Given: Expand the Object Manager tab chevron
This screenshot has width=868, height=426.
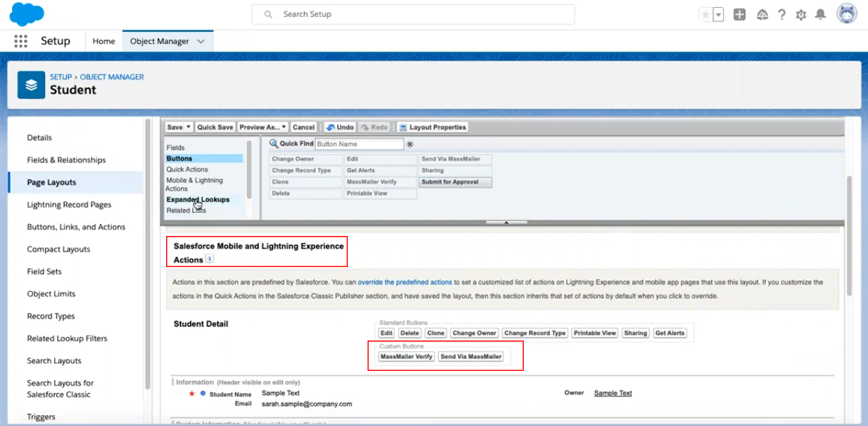Looking at the screenshot, I should (201, 41).
